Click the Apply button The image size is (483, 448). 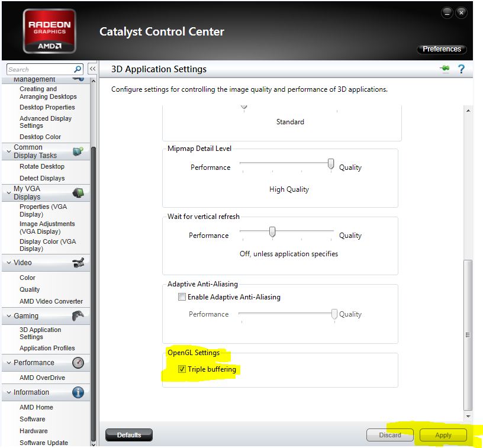443,435
